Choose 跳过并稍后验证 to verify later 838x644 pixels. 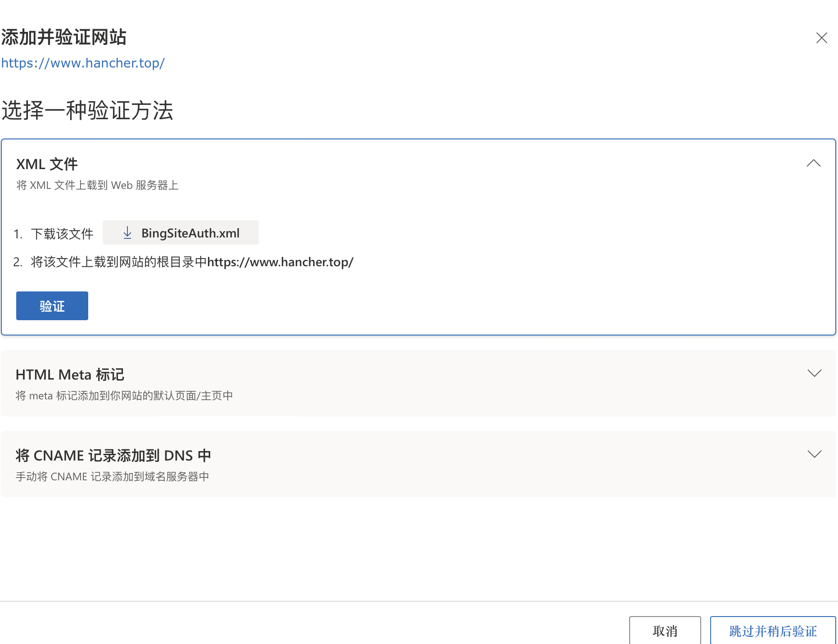pyautogui.click(x=772, y=631)
